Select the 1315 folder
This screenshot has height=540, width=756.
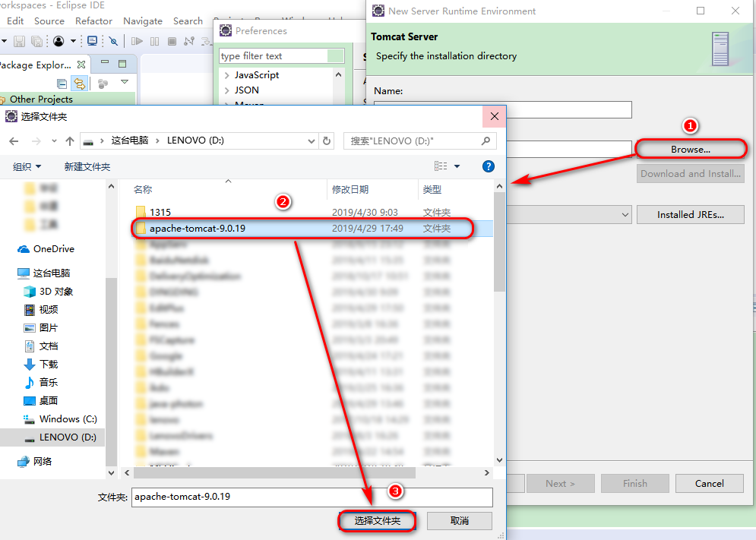pyautogui.click(x=160, y=213)
